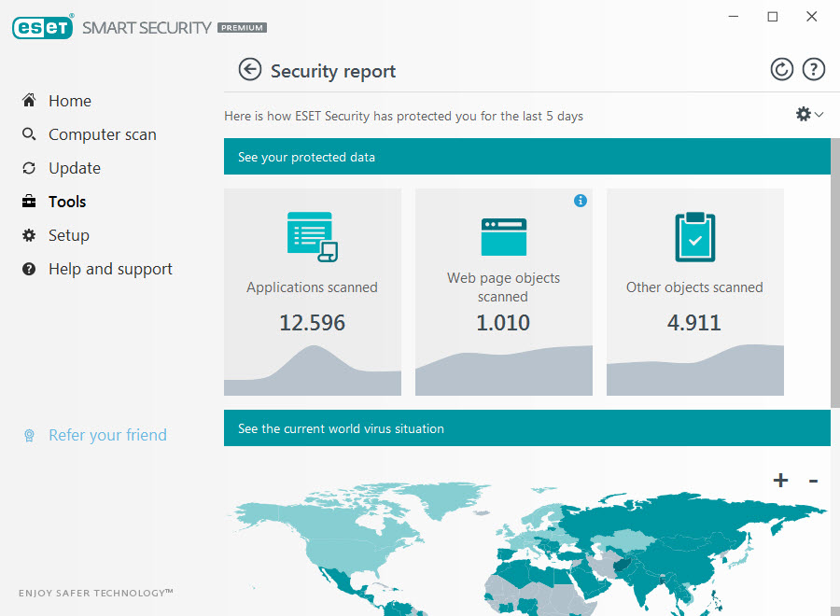Click the Applications scanned label
The width and height of the screenshot is (840, 616).
313,287
